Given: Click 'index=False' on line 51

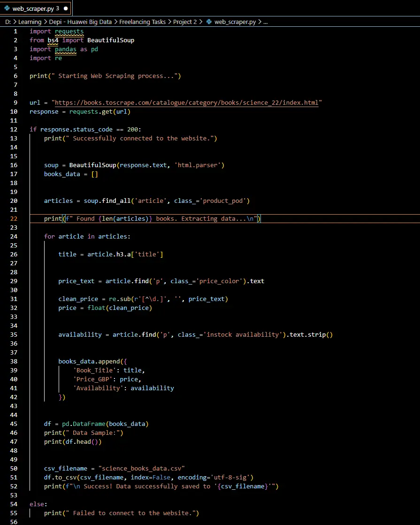Looking at the screenshot, I should [x=151, y=478].
